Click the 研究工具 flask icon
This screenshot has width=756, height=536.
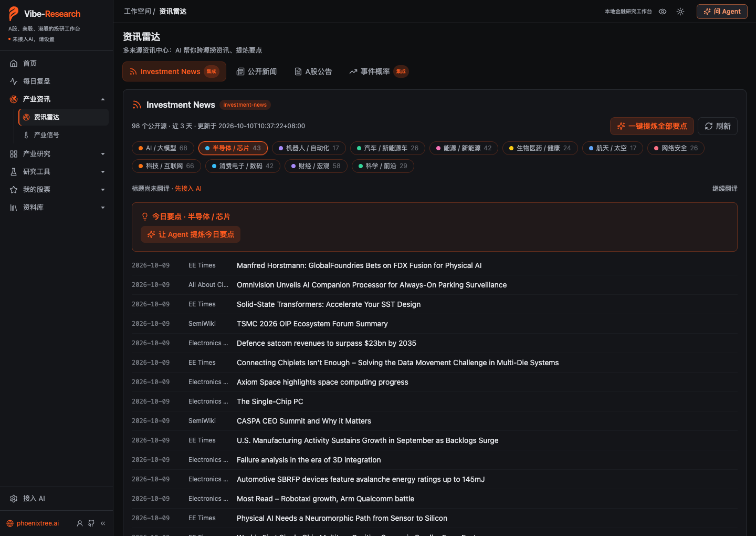tap(14, 172)
